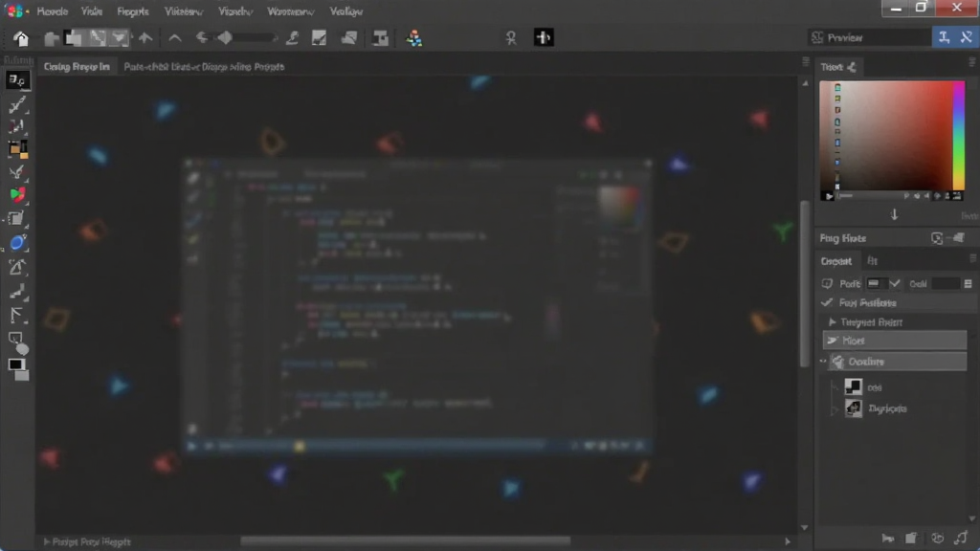Click the chevron-up caret icon in the toolbar
This screenshot has height=551, width=980.
pos(175,38)
